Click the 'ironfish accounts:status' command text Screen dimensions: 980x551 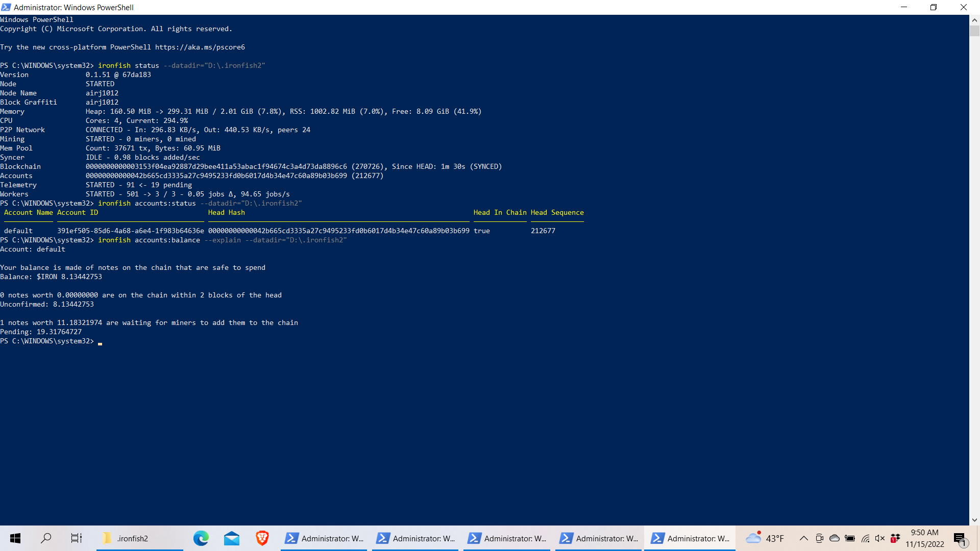point(147,204)
